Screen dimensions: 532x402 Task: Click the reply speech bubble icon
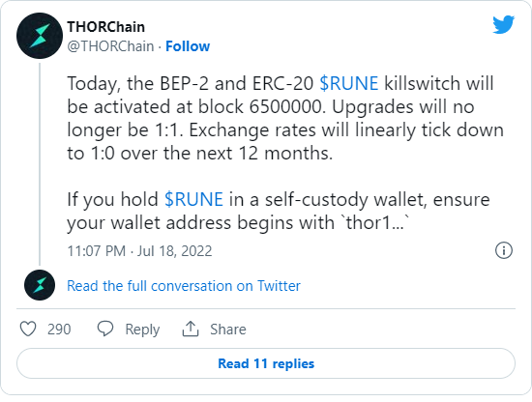105,329
